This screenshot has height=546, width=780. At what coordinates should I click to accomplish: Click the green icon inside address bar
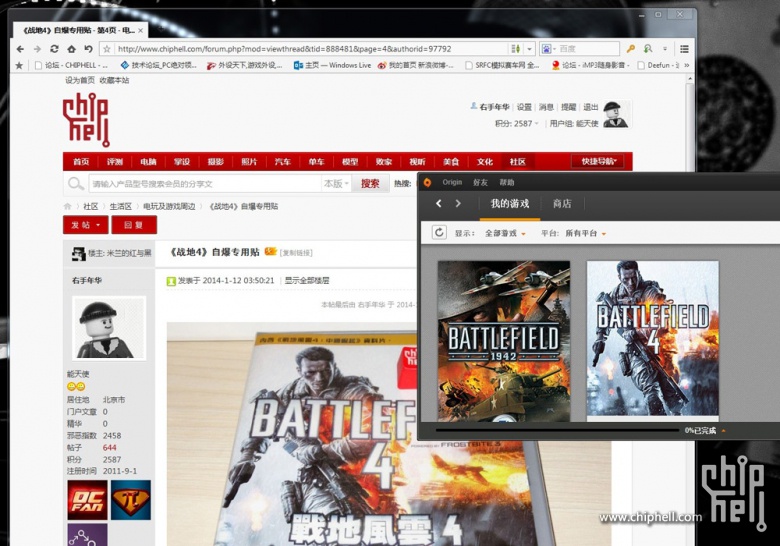(515, 49)
